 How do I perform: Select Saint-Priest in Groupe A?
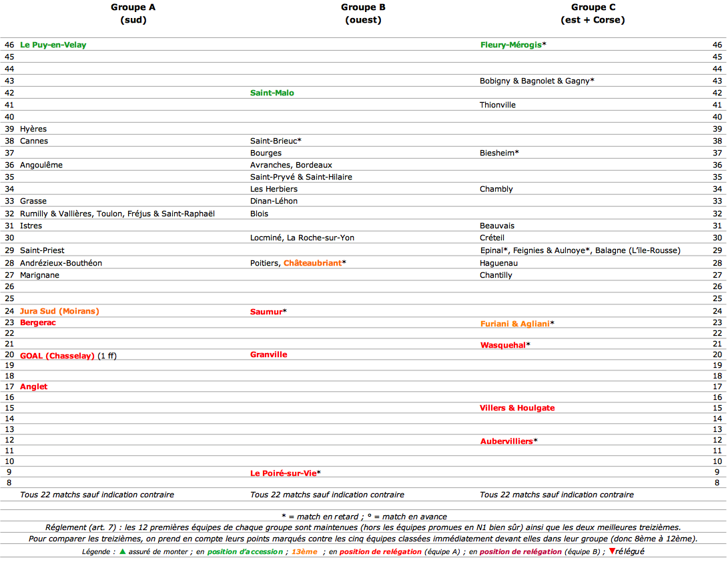(x=42, y=251)
